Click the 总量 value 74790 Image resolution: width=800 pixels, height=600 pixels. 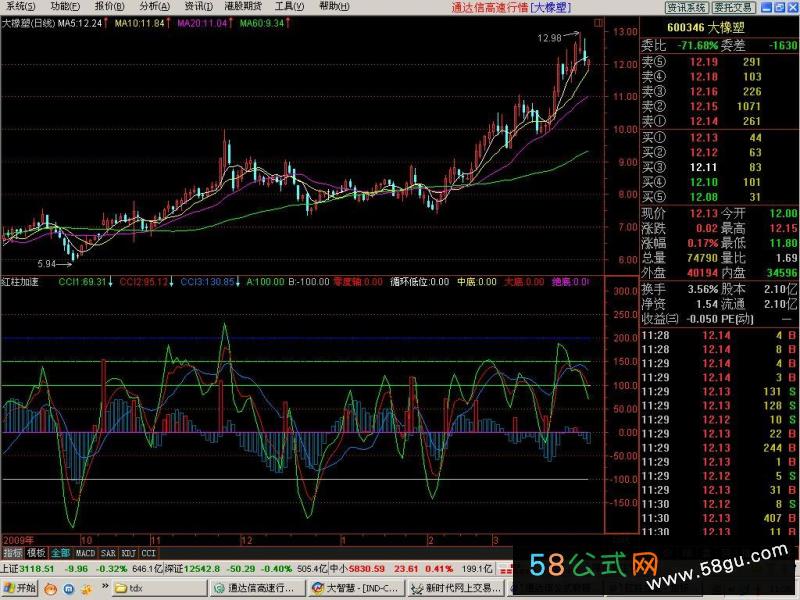(x=702, y=258)
